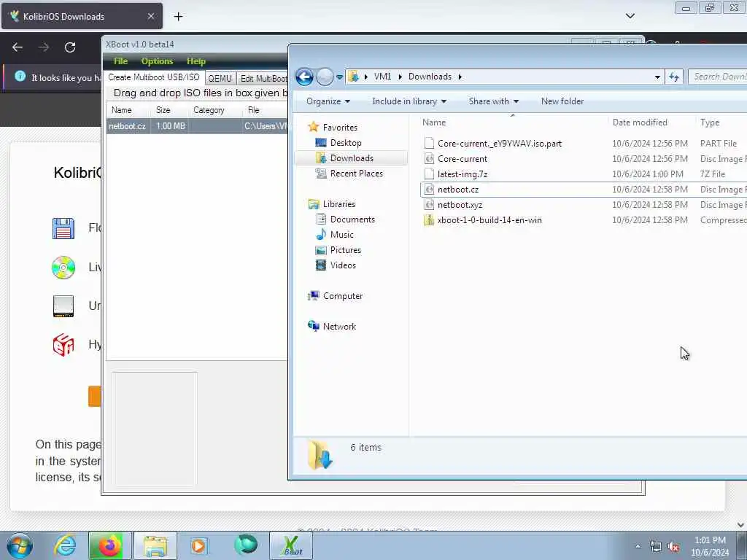Go back in the Explorer window
Screen dimensions: 747x560
point(304,77)
